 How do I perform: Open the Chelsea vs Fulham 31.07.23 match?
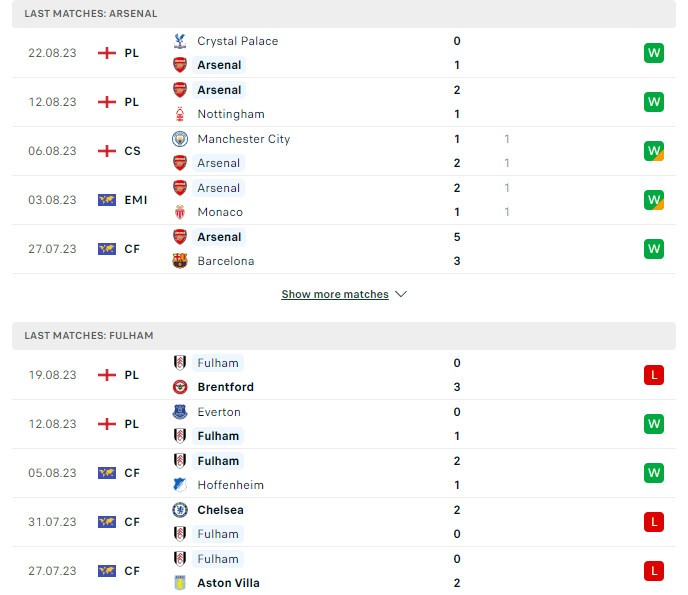click(x=340, y=522)
